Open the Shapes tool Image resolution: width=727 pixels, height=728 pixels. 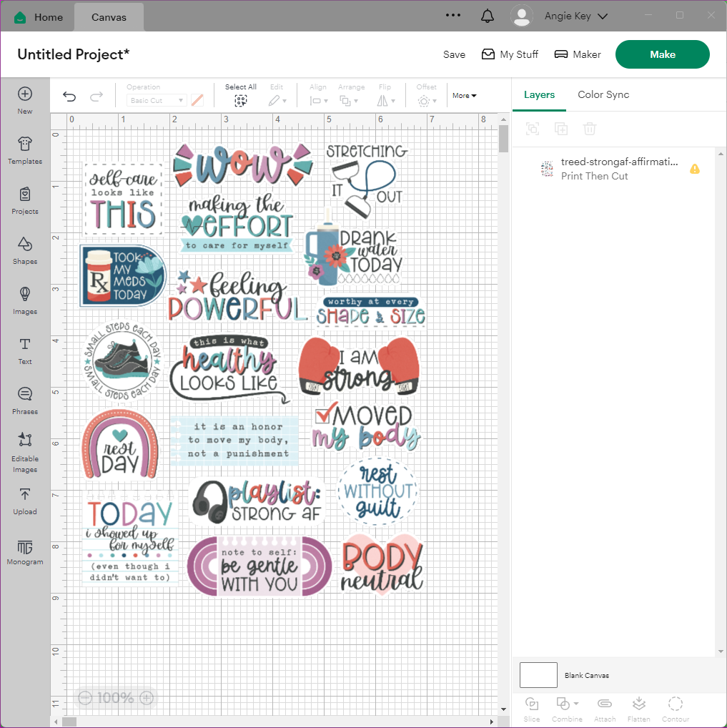tap(25, 249)
